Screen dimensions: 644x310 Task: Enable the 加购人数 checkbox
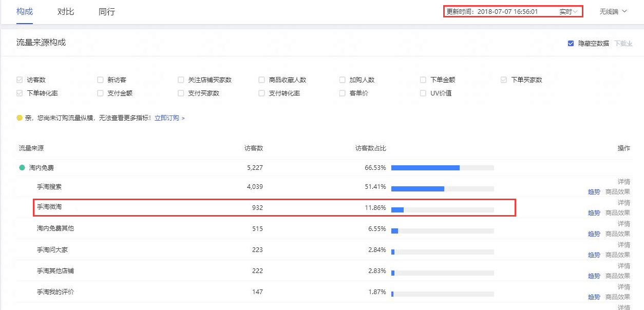pos(343,80)
